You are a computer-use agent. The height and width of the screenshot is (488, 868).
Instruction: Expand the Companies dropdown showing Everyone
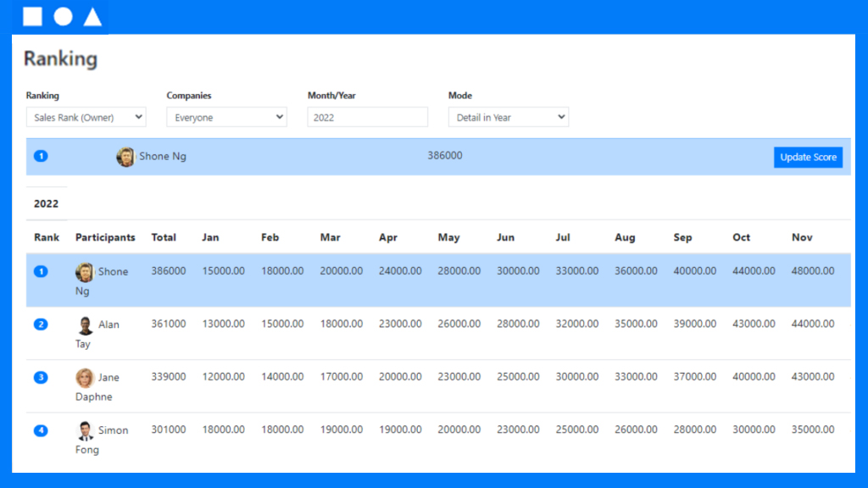point(226,117)
